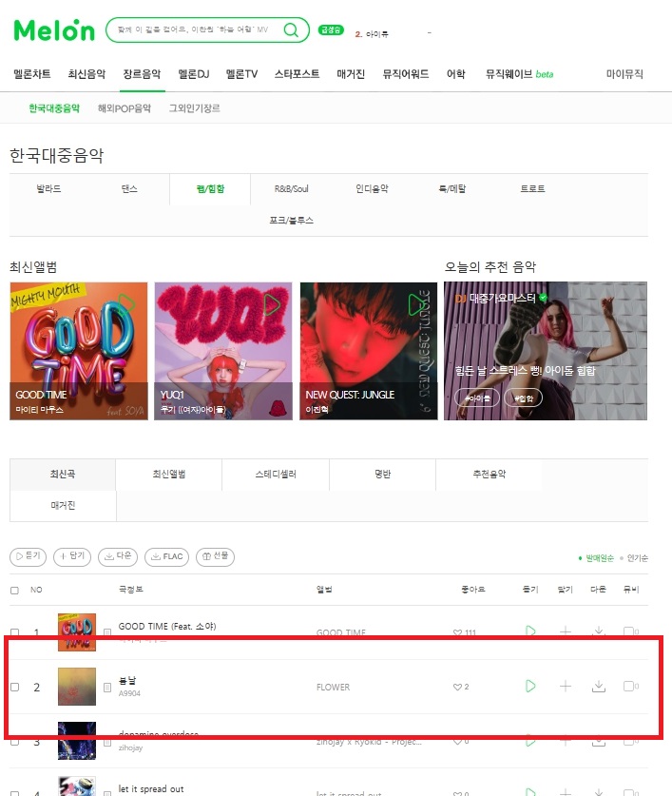Play the YUQ1 album from its cover
This screenshot has height=796, width=672.
(272, 304)
